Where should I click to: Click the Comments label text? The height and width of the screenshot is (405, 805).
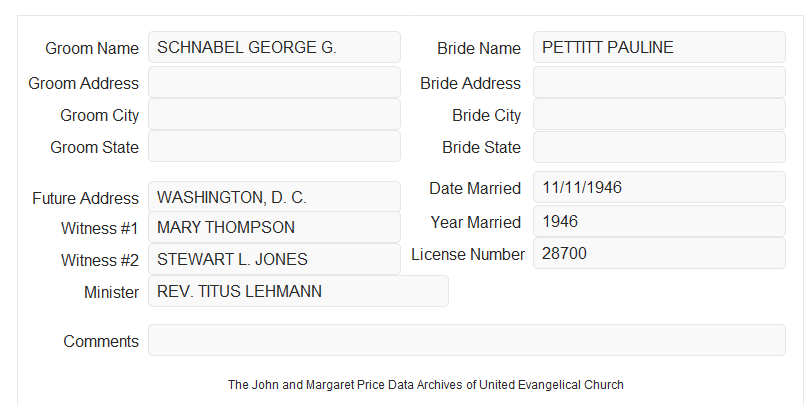(101, 341)
